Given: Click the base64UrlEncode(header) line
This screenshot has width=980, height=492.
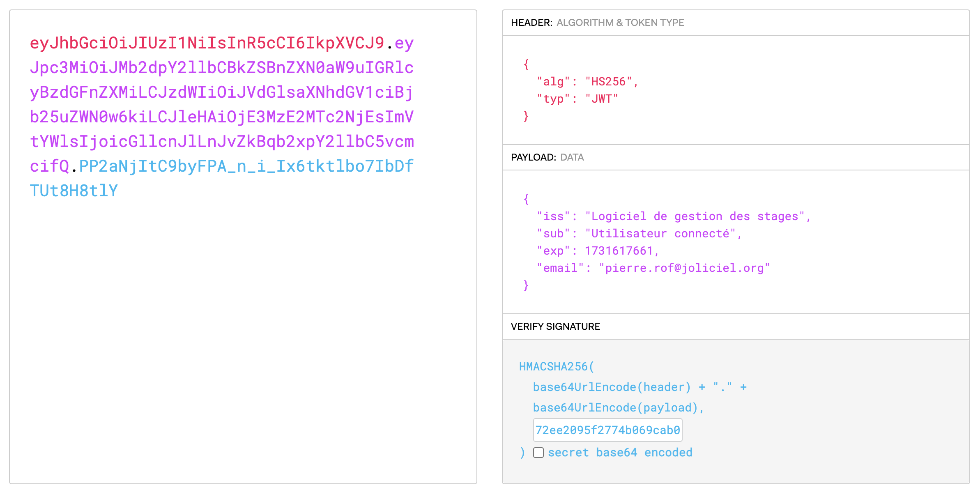Looking at the screenshot, I should tap(612, 387).
